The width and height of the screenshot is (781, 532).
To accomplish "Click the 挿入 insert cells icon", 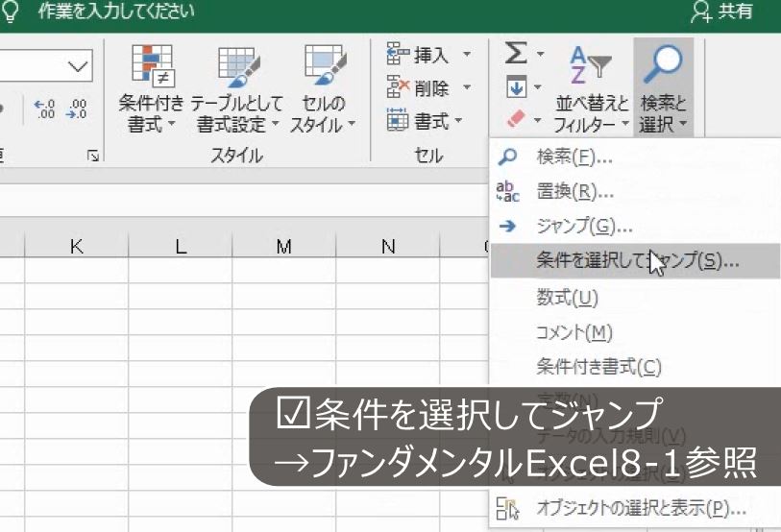I will pos(398,54).
